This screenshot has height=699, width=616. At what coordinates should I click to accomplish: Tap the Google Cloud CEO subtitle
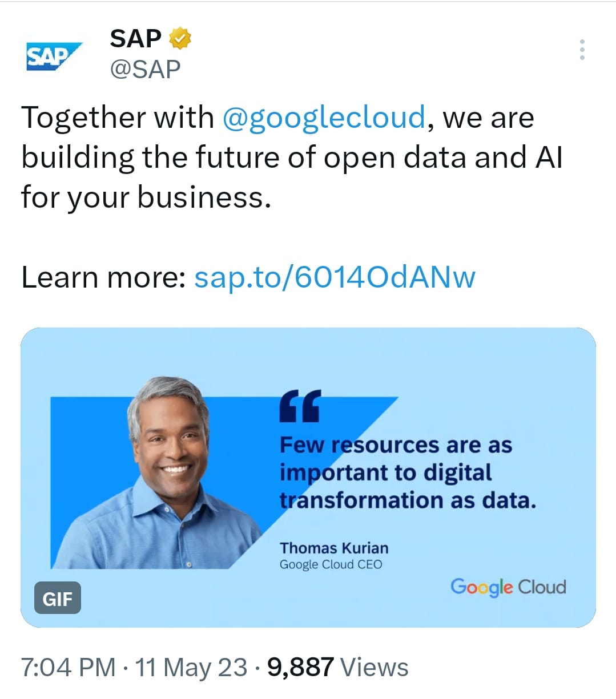(x=331, y=565)
